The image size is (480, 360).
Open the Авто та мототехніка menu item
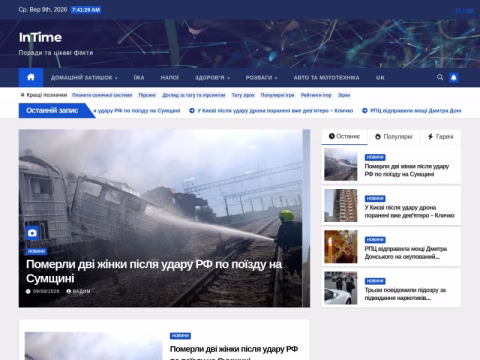coord(326,78)
